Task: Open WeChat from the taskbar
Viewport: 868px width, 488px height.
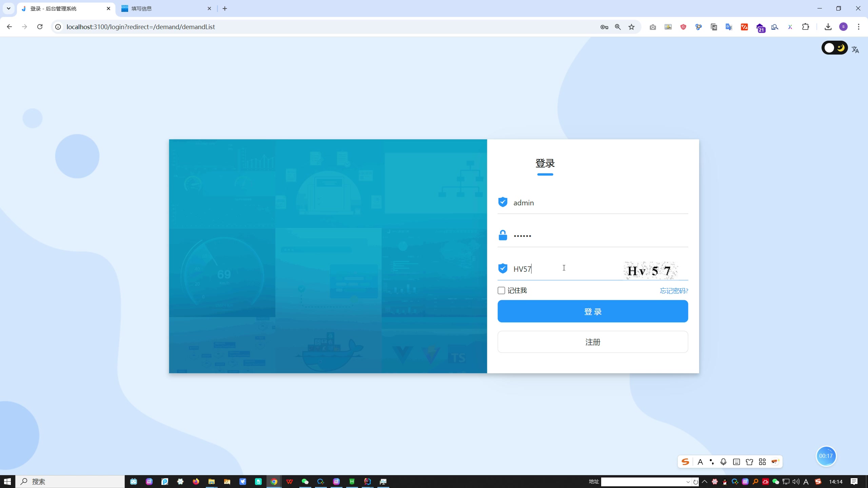Action: click(305, 482)
